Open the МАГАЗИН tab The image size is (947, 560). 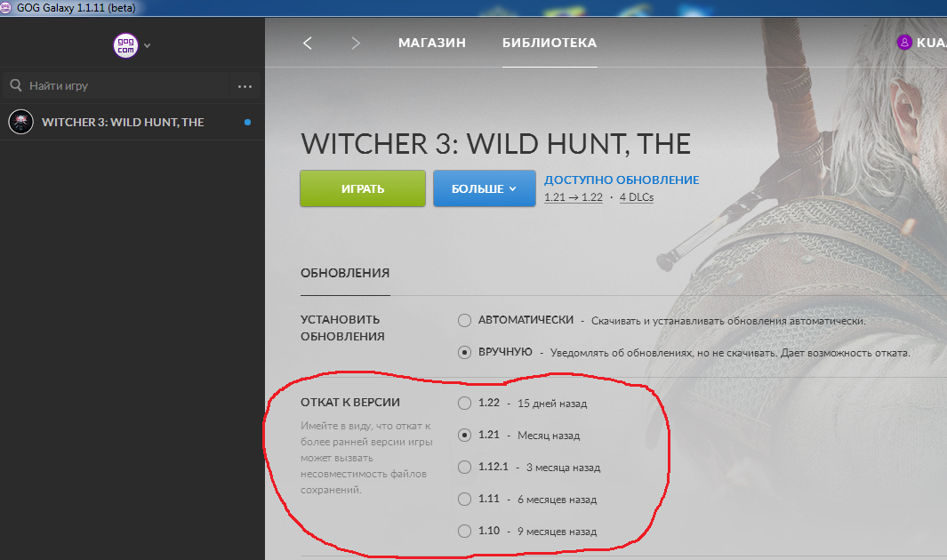(x=432, y=43)
